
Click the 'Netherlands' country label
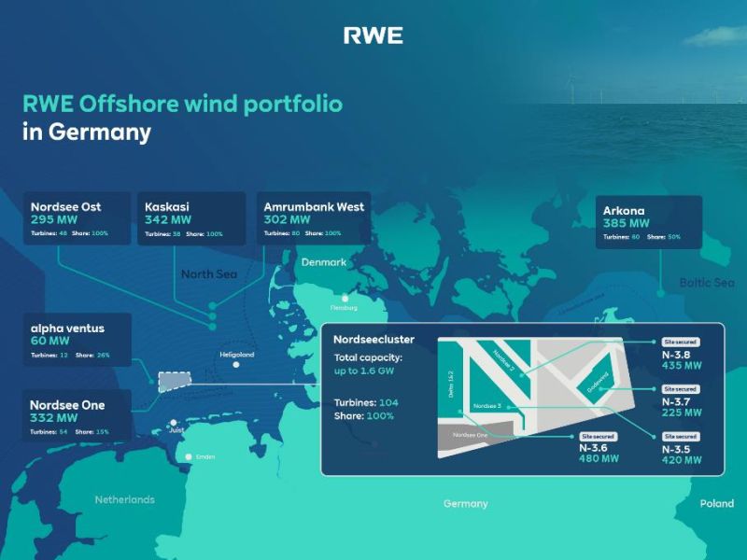point(125,499)
